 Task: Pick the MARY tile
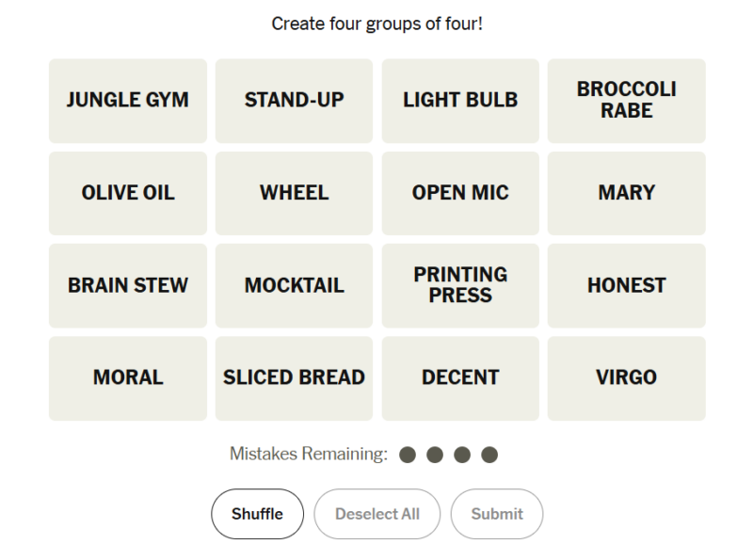pyautogui.click(x=626, y=193)
